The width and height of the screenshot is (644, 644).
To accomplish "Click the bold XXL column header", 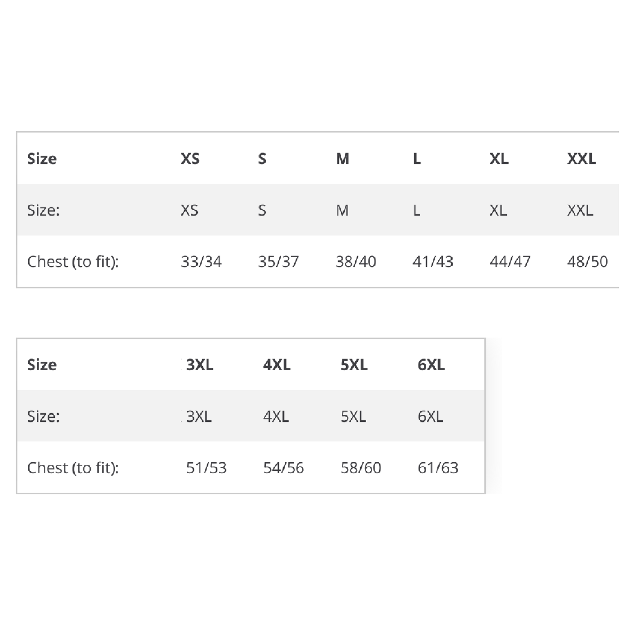I will (581, 159).
